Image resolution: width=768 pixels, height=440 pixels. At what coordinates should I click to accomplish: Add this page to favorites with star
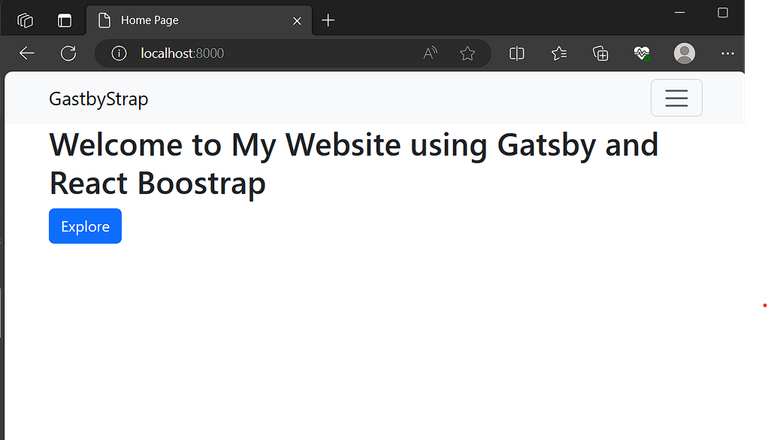[x=467, y=53]
